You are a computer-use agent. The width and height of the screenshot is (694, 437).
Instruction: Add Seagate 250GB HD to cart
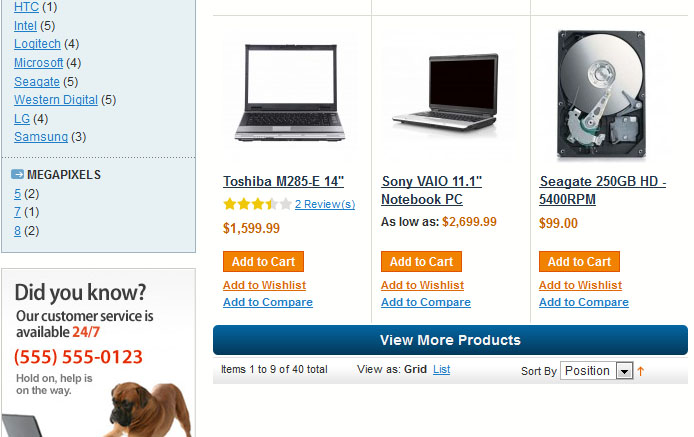[579, 262]
